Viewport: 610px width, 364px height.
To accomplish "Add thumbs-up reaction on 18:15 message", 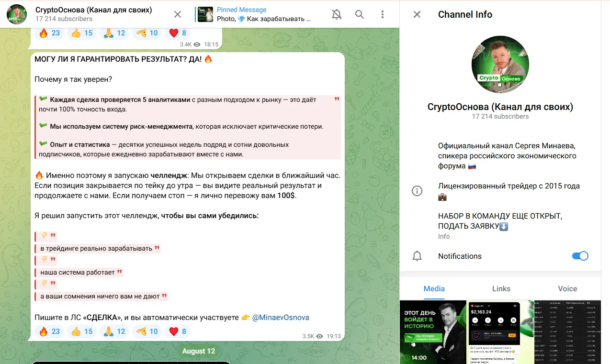I will click(82, 33).
